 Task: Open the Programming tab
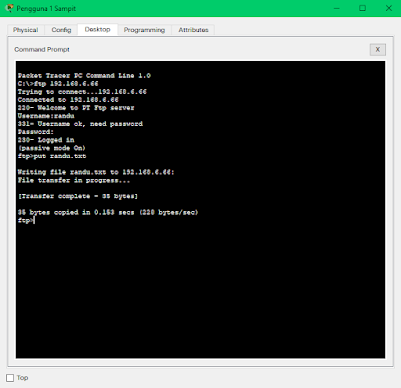tap(144, 30)
